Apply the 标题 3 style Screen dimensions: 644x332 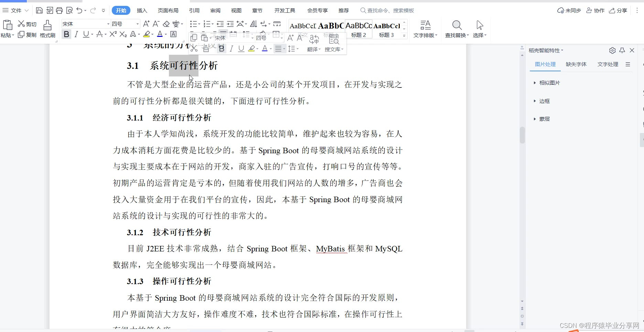click(x=387, y=29)
